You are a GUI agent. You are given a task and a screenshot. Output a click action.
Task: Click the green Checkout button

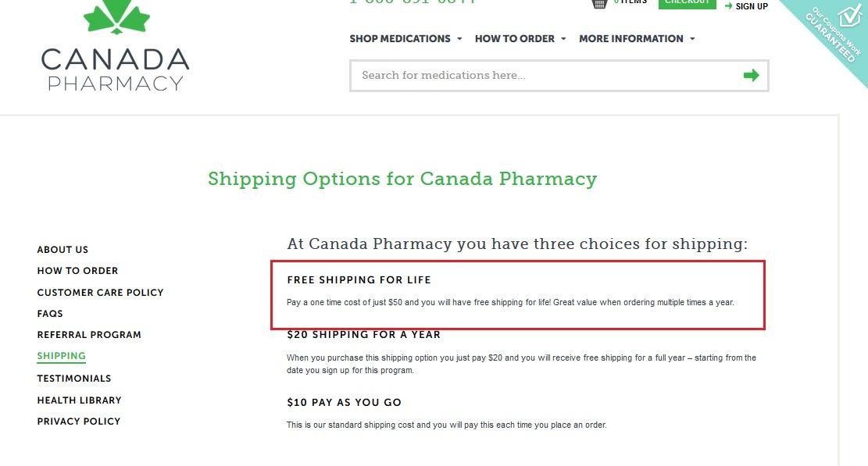click(687, 3)
